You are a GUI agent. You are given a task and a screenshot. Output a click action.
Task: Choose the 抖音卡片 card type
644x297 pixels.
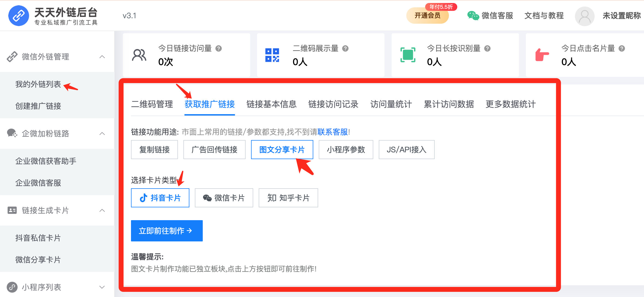[x=160, y=198]
